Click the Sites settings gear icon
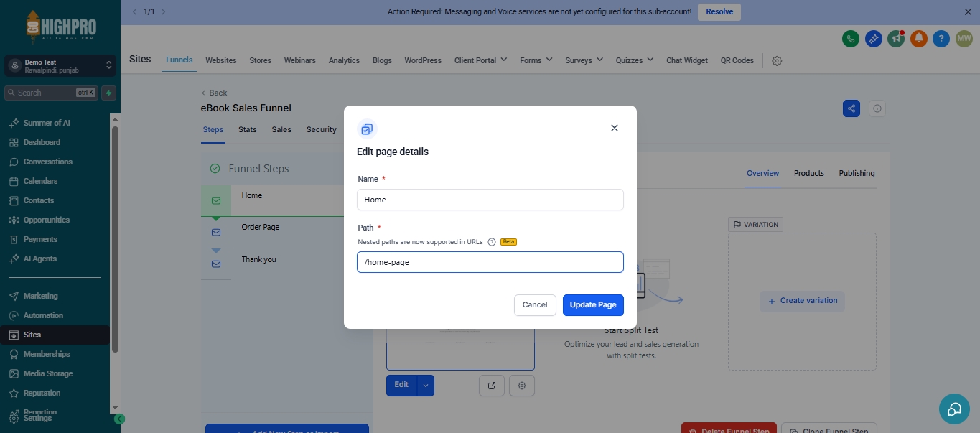Viewport: 980px width, 433px height. pos(777,61)
